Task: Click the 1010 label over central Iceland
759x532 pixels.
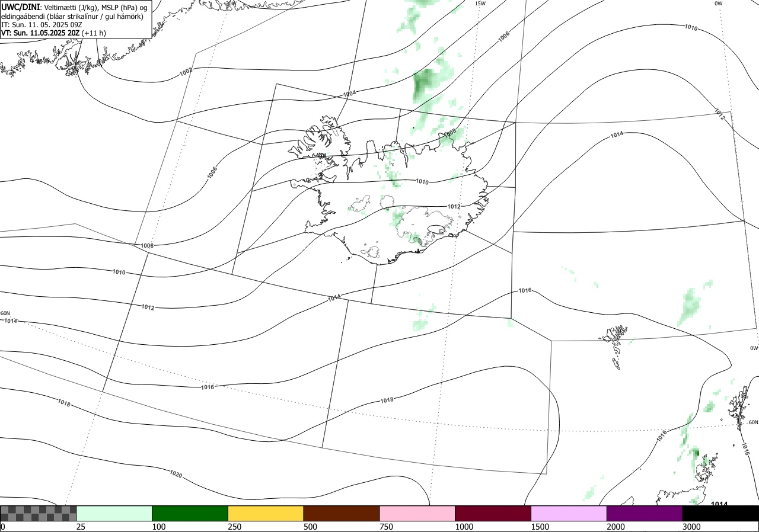Action: point(422,182)
